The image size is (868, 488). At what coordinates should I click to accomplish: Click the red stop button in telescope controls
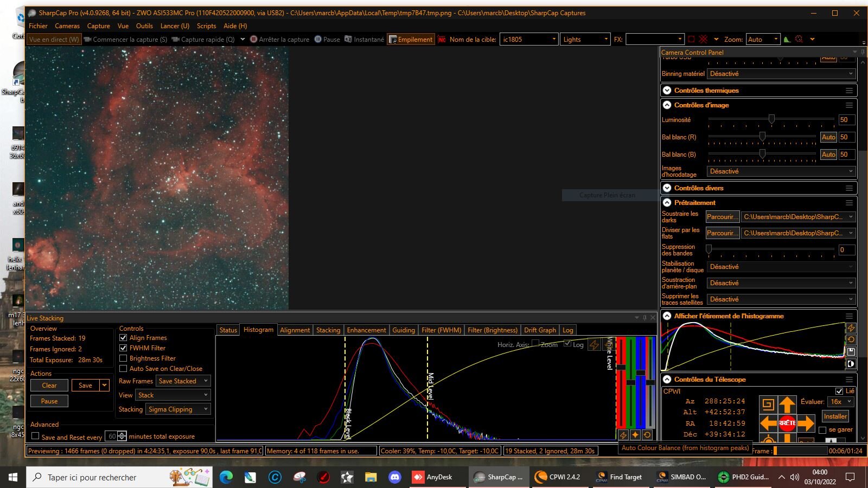(x=787, y=423)
